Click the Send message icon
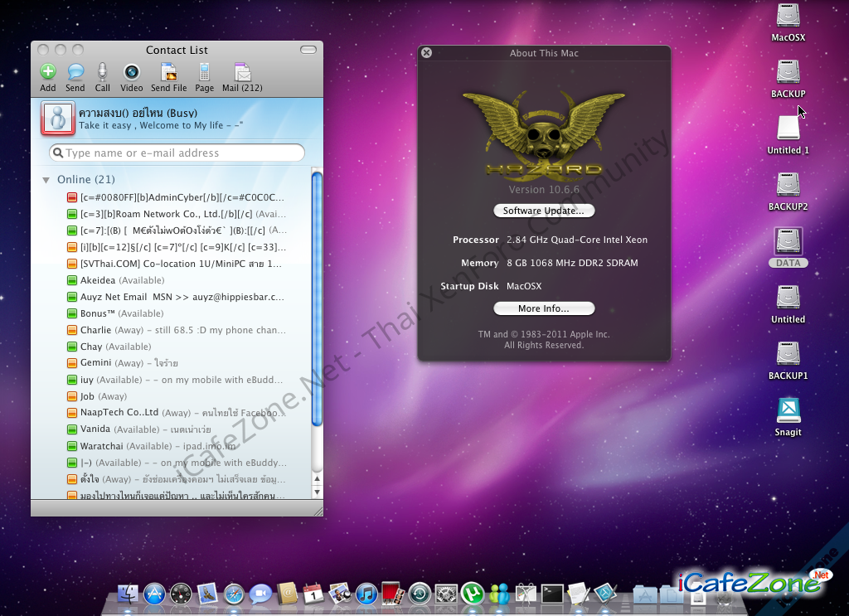The image size is (849, 616). coord(75,73)
